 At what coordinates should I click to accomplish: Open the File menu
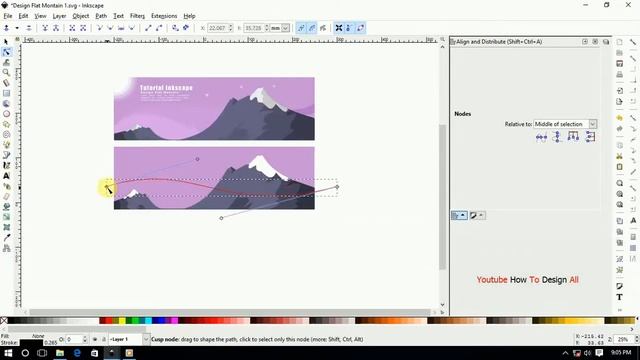click(8, 16)
